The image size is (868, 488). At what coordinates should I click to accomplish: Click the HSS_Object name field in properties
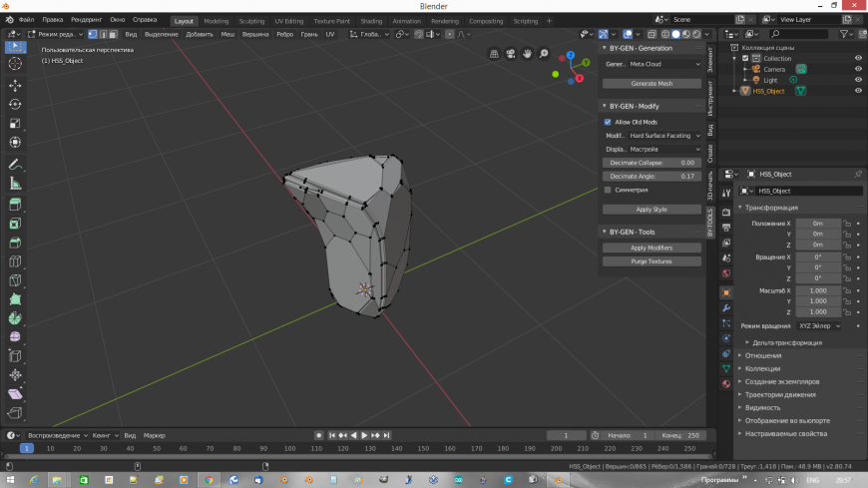point(808,191)
